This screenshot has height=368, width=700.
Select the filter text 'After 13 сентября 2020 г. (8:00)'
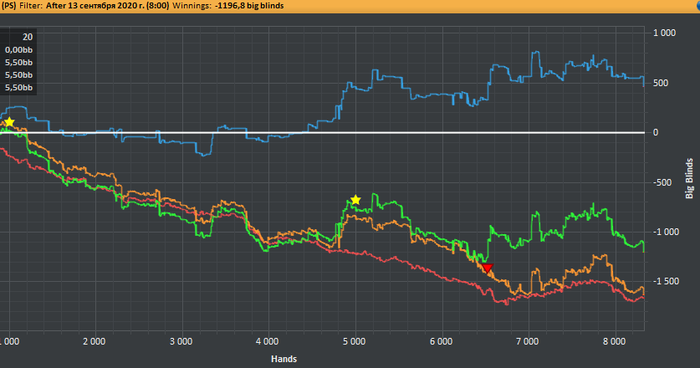point(108,6)
